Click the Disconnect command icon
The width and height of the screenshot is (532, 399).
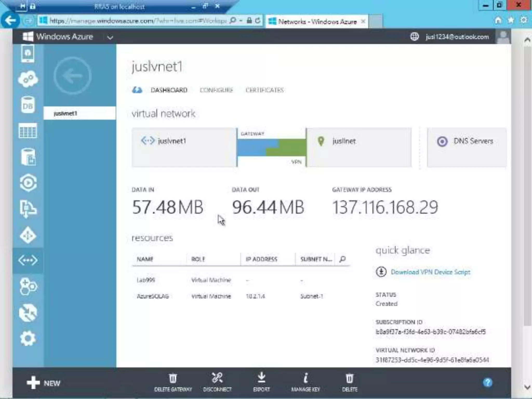click(217, 378)
